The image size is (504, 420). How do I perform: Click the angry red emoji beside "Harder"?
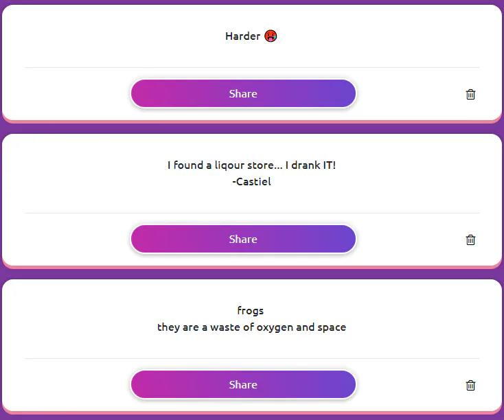(271, 36)
